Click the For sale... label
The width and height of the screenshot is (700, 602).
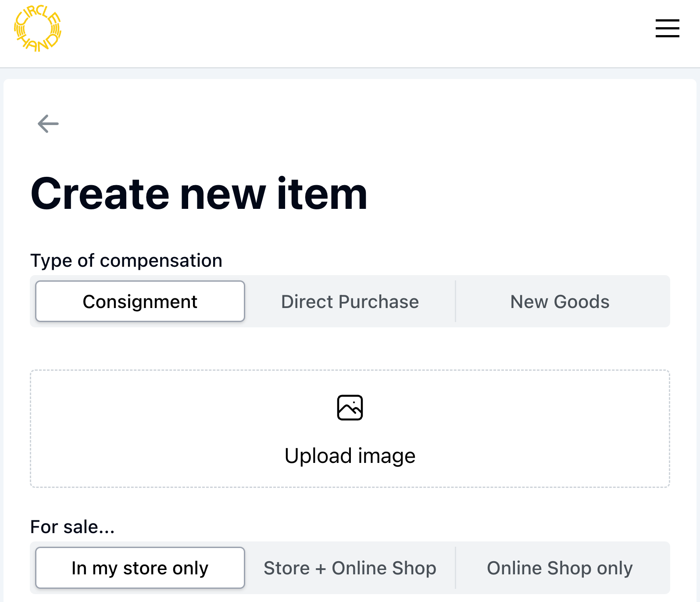(72, 527)
